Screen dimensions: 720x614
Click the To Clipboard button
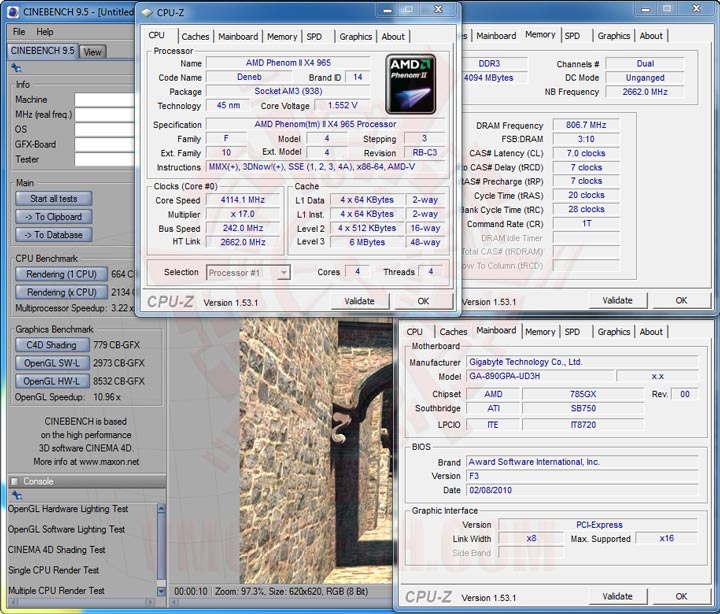click(54, 217)
